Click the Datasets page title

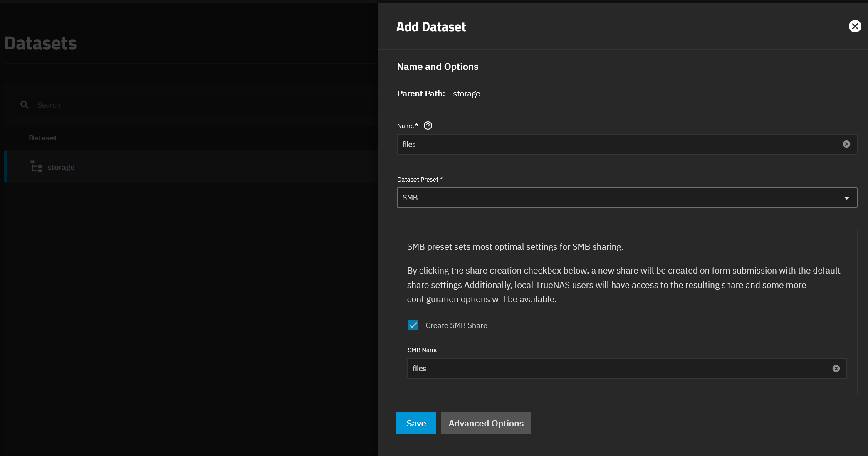tap(40, 43)
